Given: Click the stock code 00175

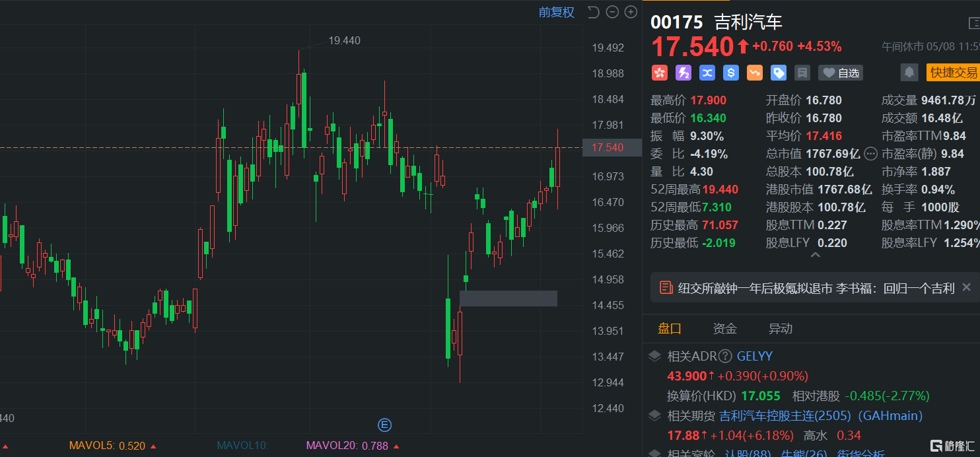Looking at the screenshot, I should point(677,22).
